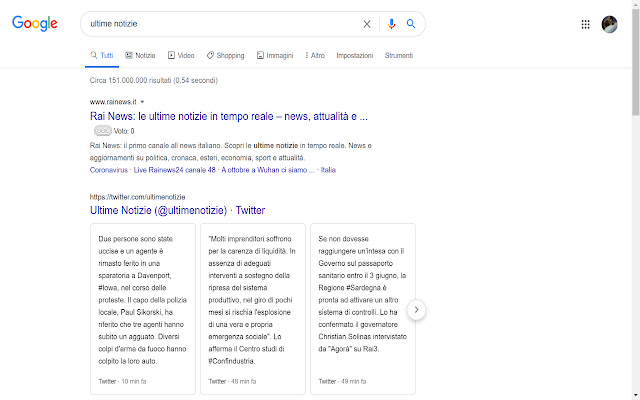640x400 pixels.
Task: Click 'Twitter · 10 min fa' timestamp
Action: coord(122,382)
